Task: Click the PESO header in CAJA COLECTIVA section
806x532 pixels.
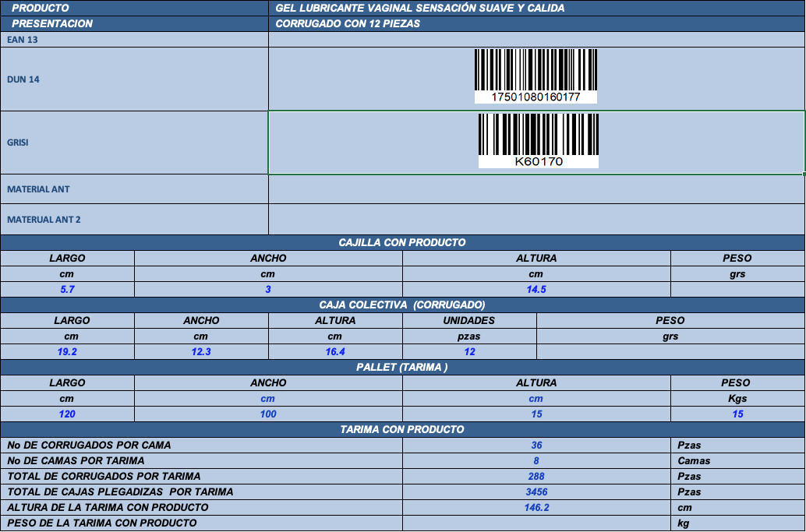Action: [x=671, y=320]
